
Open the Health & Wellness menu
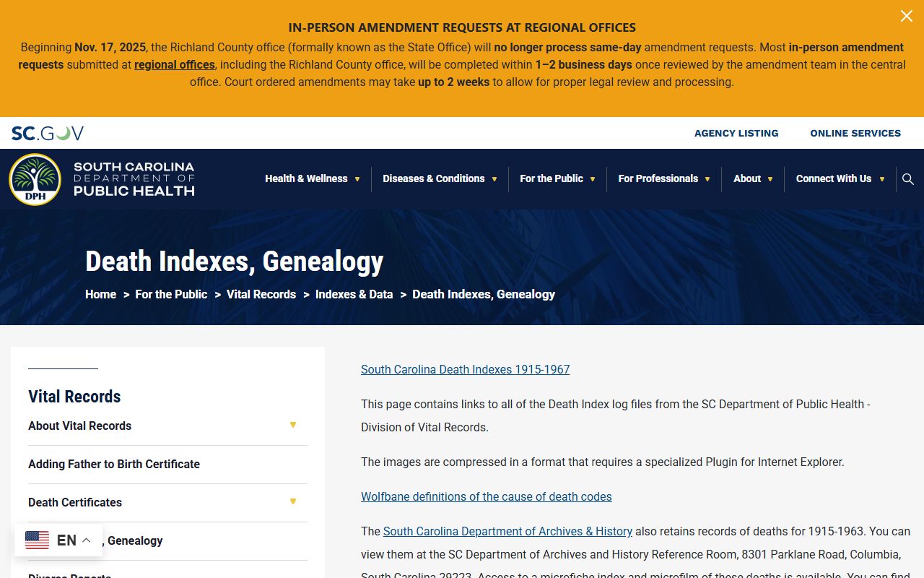tap(306, 178)
